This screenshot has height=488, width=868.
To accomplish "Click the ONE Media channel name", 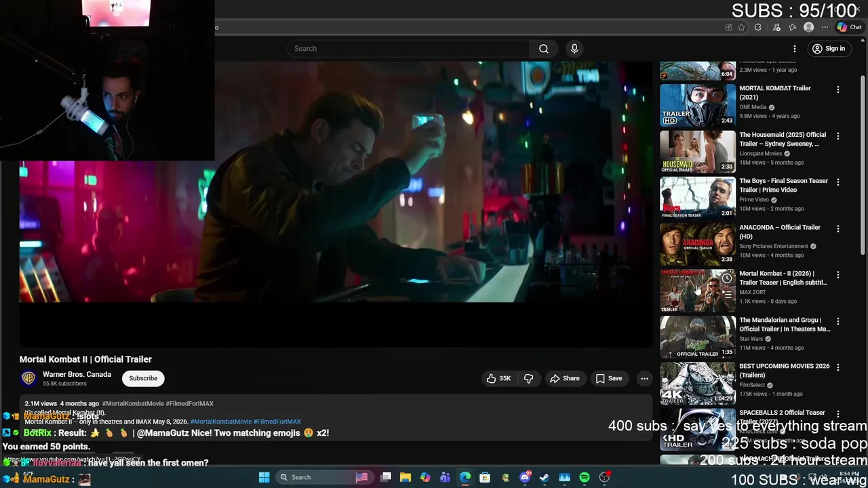I will 753,107.
